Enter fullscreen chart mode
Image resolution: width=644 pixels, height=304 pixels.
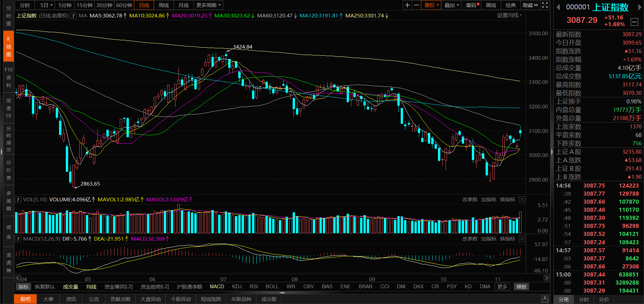pos(545,5)
